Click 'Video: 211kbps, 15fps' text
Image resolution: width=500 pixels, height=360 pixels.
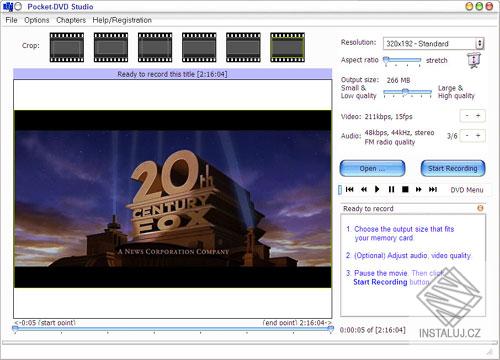(x=377, y=117)
